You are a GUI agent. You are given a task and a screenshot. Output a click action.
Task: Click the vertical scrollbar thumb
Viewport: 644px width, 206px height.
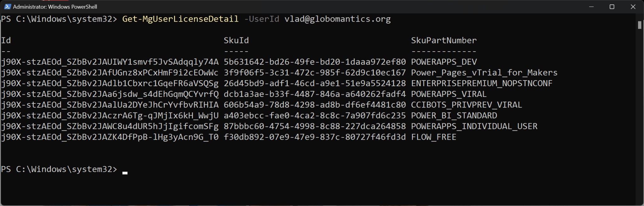(640, 25)
